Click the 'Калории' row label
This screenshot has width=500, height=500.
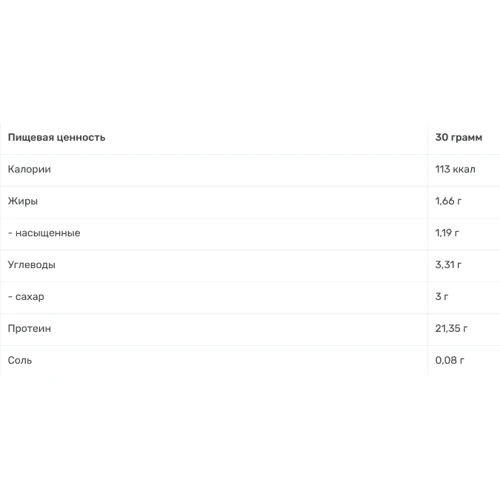[29, 169]
